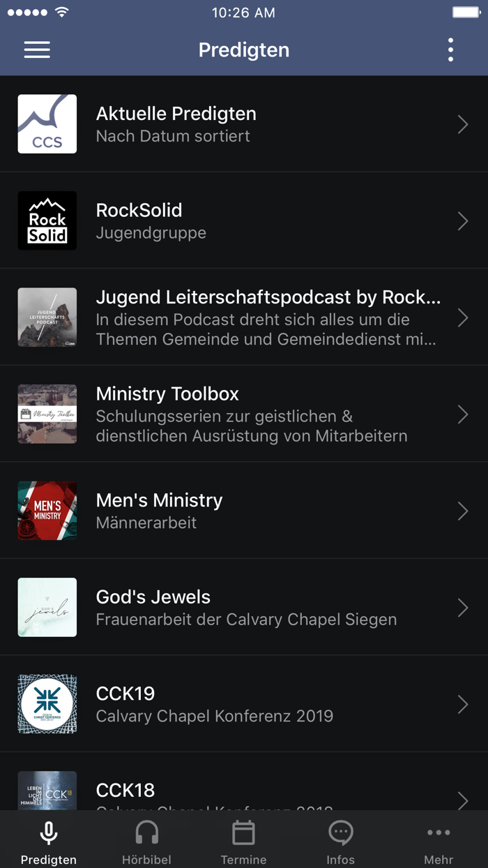
Task: Tap the three-dot overflow menu icon
Action: [450, 50]
